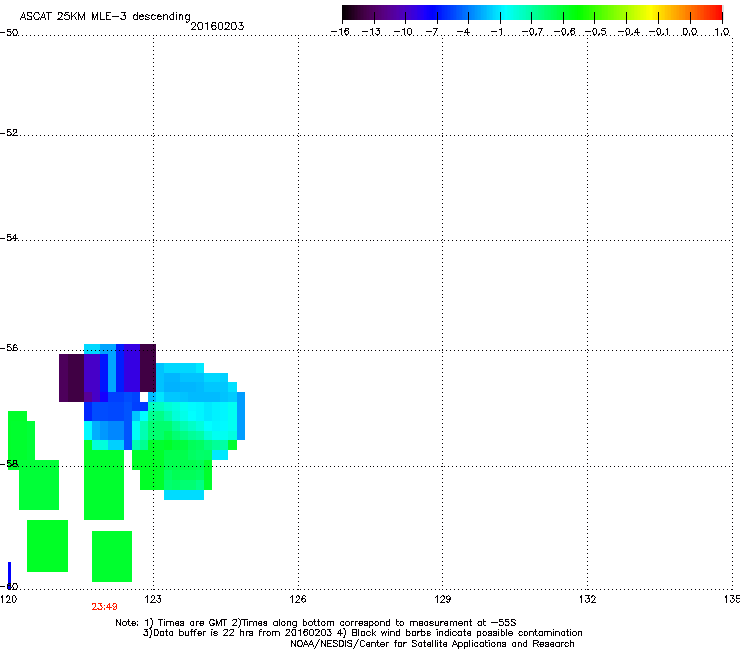Image resolution: width=740 pixels, height=650 pixels.
Task: Click the latitude label "-52"
Action: pos(9,133)
